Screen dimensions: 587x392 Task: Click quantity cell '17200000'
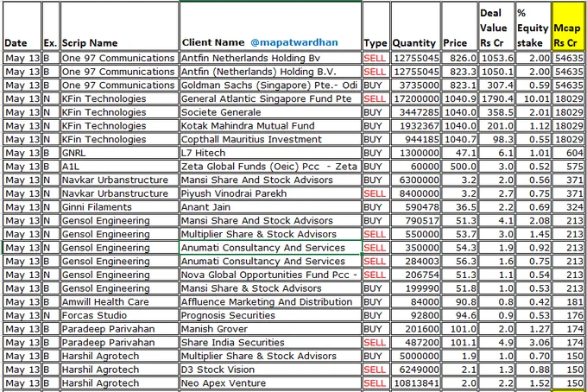[415, 98]
